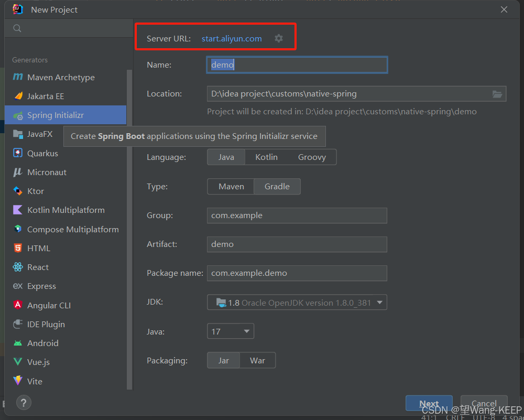
Task: Select Express in generators list
Action: [65, 286]
